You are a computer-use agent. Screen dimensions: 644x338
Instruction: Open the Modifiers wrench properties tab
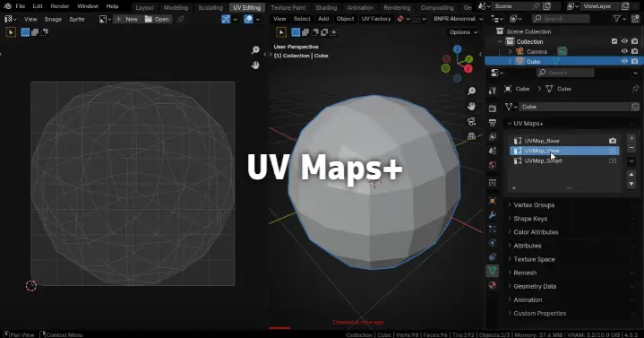click(493, 215)
